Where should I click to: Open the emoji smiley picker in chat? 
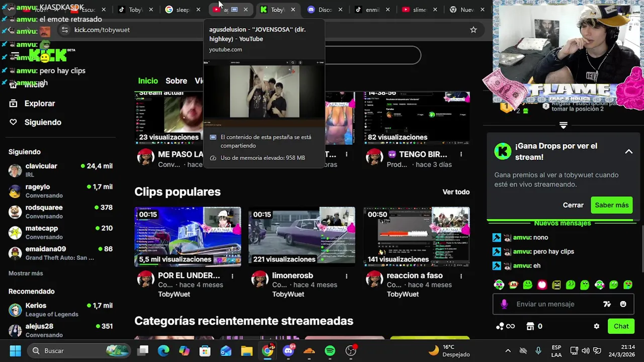pos(623,304)
